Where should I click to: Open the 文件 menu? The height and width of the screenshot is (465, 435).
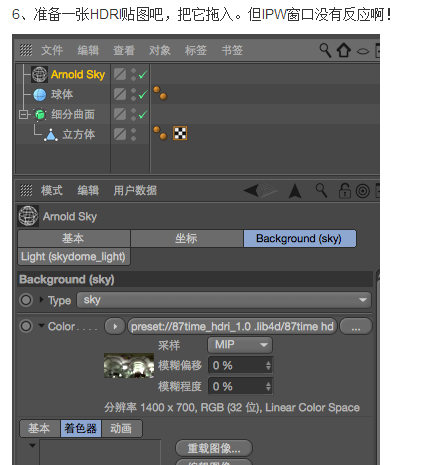(52, 50)
